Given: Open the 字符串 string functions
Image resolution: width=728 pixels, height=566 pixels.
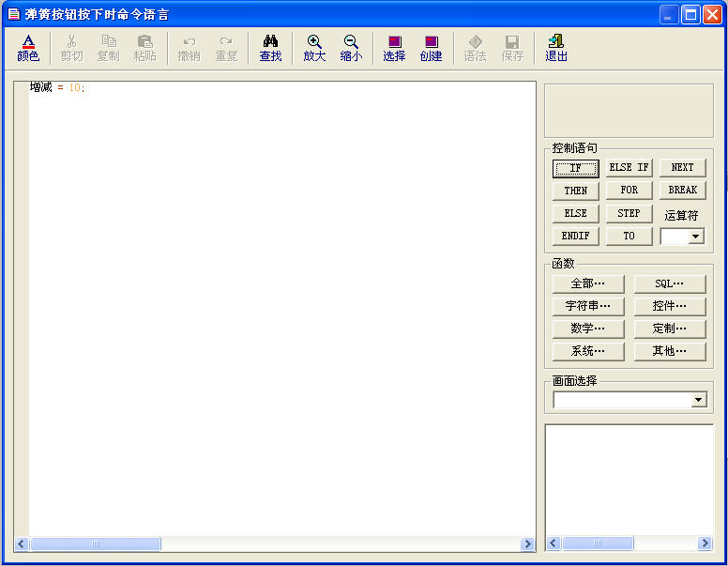Looking at the screenshot, I should pos(588,306).
